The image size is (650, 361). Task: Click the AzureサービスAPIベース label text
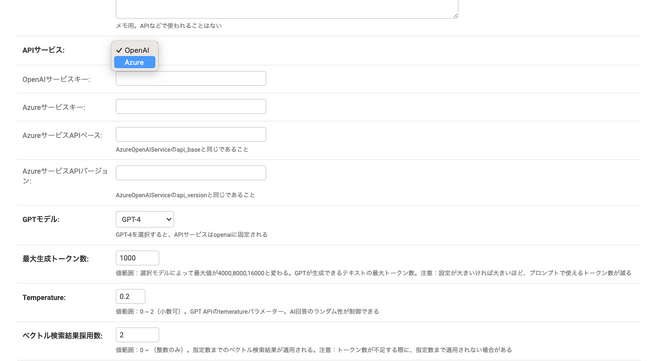coord(63,136)
